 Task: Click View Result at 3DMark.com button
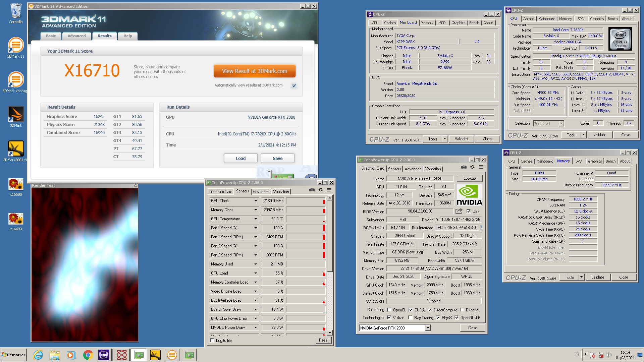[x=255, y=71]
